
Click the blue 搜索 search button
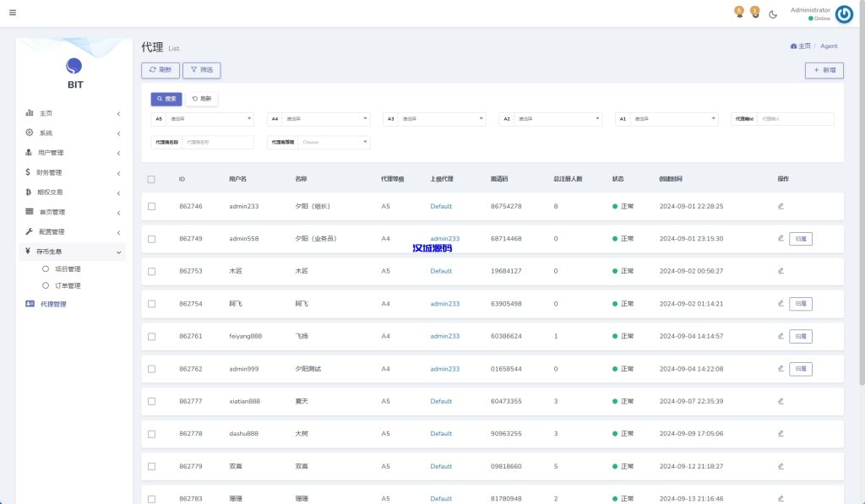(166, 99)
